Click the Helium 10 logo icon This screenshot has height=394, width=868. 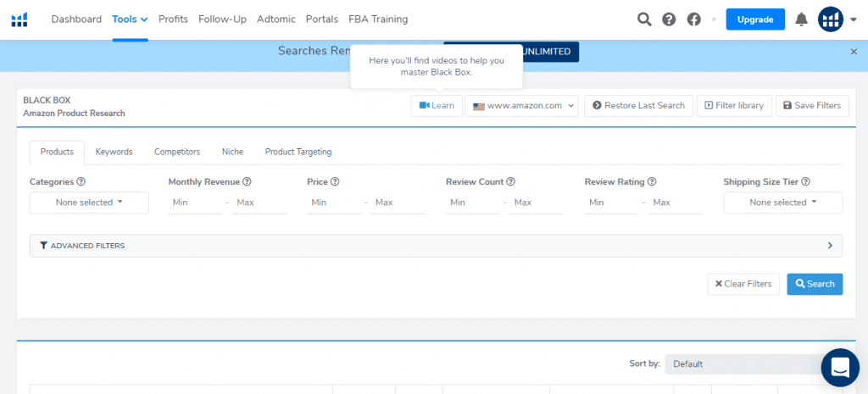(19, 20)
